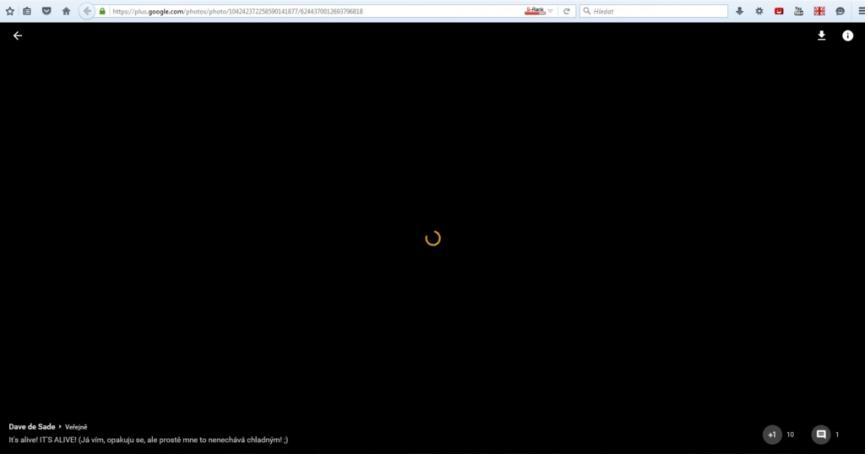The height and width of the screenshot is (454, 865).
Task: Open the gear extension icon in toolbar
Action: (759, 11)
